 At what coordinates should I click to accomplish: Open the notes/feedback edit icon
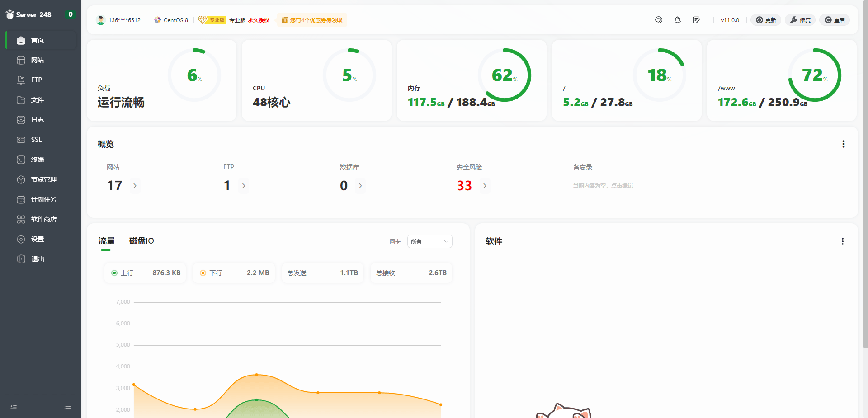pyautogui.click(x=696, y=20)
